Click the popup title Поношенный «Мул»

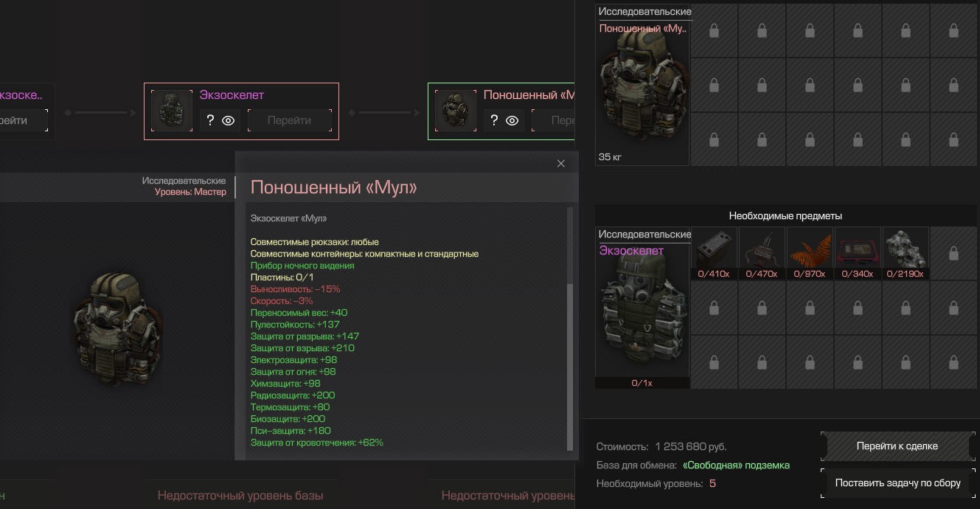334,187
